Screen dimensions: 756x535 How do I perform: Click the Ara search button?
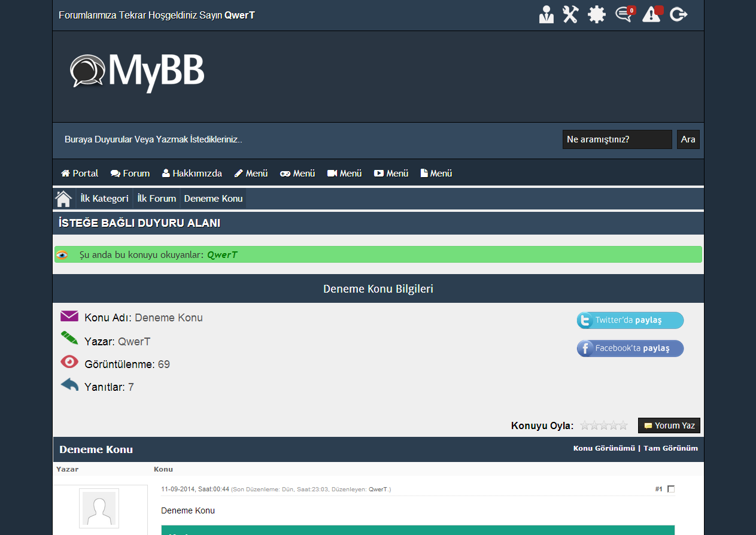688,139
